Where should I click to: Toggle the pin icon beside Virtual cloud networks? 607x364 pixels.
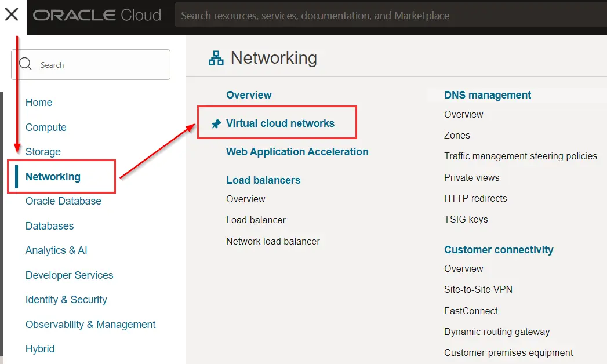coord(216,123)
